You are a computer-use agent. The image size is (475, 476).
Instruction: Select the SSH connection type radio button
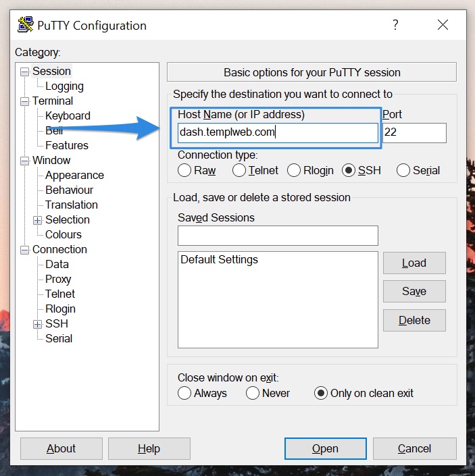click(x=349, y=170)
